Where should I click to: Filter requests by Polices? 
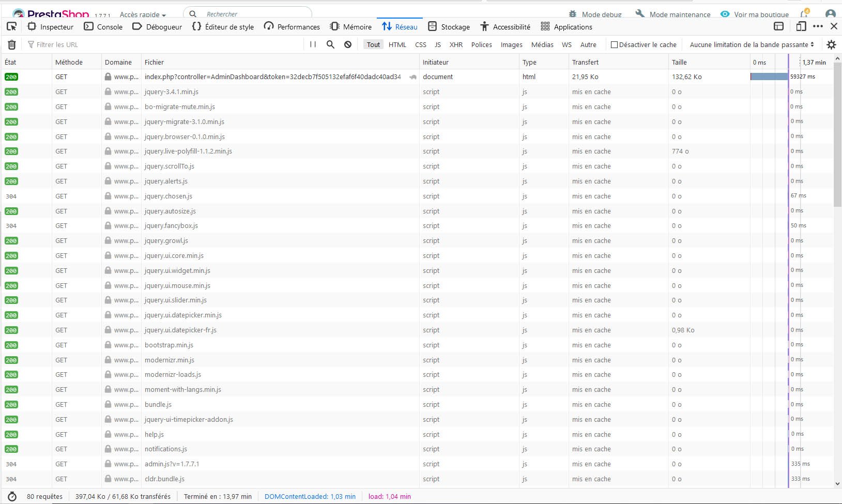482,45
